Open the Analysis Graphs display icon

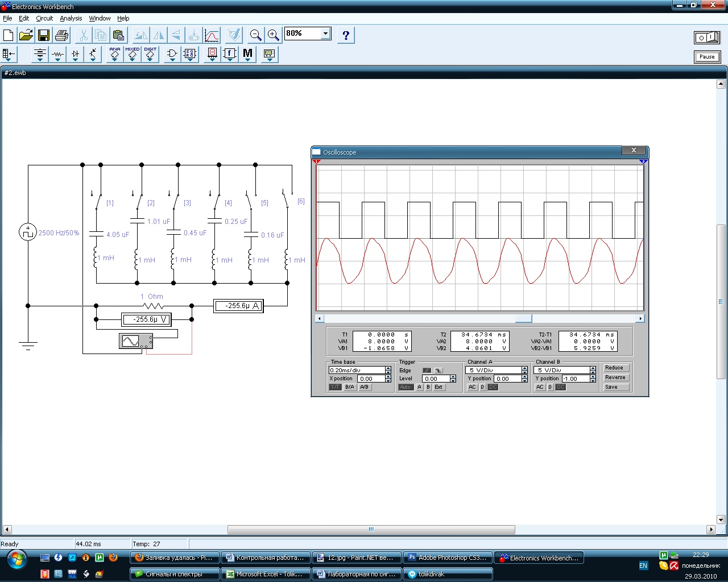[x=212, y=36]
